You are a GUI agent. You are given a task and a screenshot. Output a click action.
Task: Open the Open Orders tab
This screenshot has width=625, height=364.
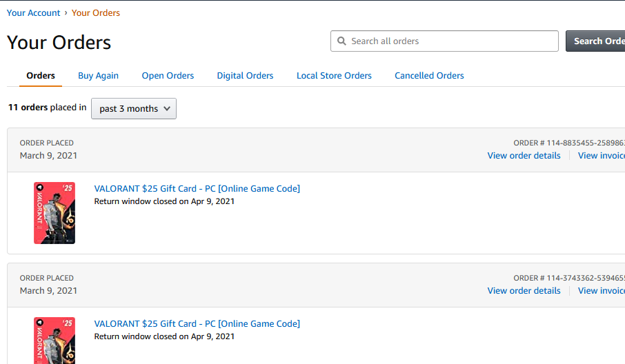[168, 76]
